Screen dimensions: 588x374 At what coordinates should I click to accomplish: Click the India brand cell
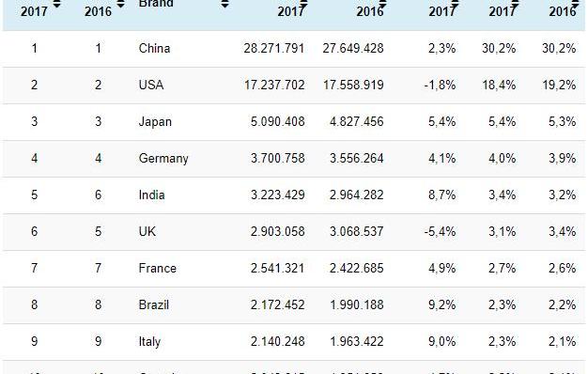point(152,195)
